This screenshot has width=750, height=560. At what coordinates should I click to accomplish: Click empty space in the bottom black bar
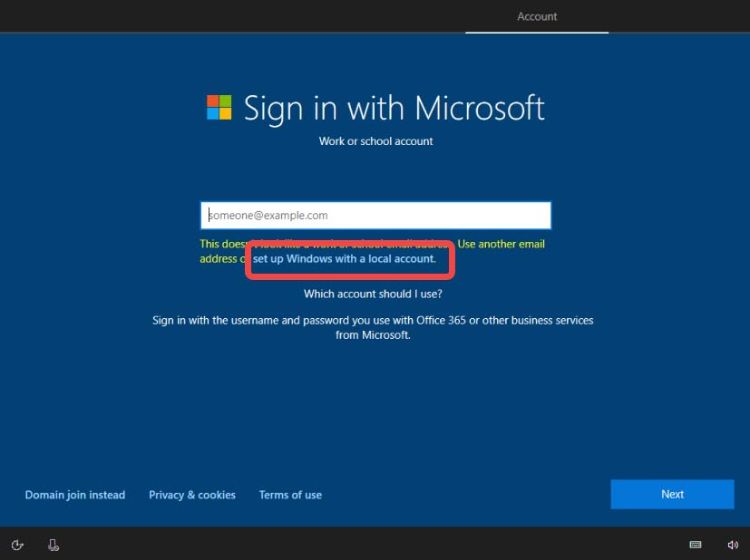tap(375, 545)
